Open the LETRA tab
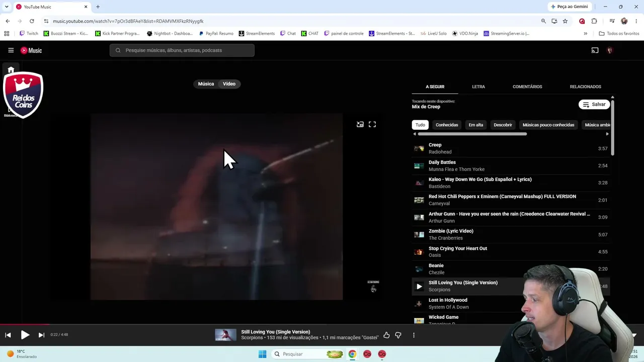The width and height of the screenshot is (644, 362). click(478, 86)
